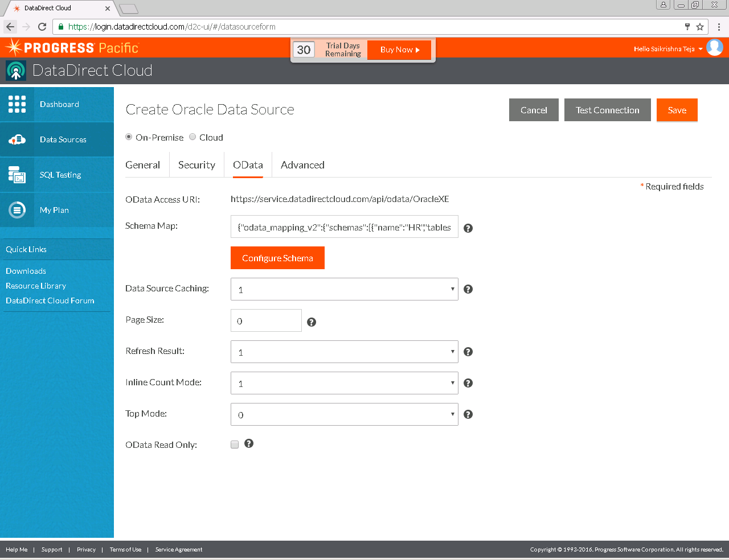
Task: Open the Data Source Caching dropdown
Action: [345, 289]
